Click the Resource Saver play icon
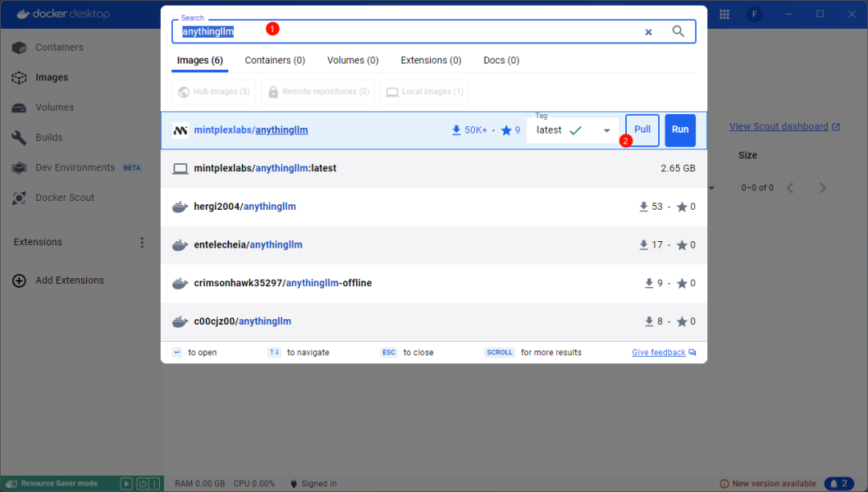This screenshot has height=492, width=868. pos(126,483)
